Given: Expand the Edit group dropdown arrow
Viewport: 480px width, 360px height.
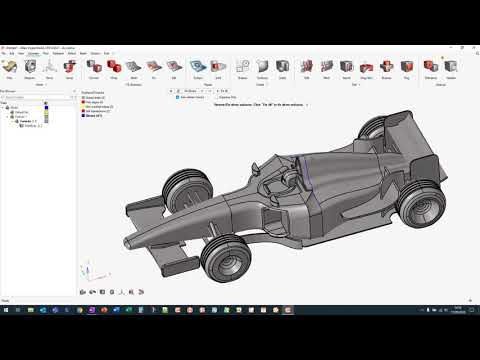Looking at the screenshot, I should tap(359, 85).
